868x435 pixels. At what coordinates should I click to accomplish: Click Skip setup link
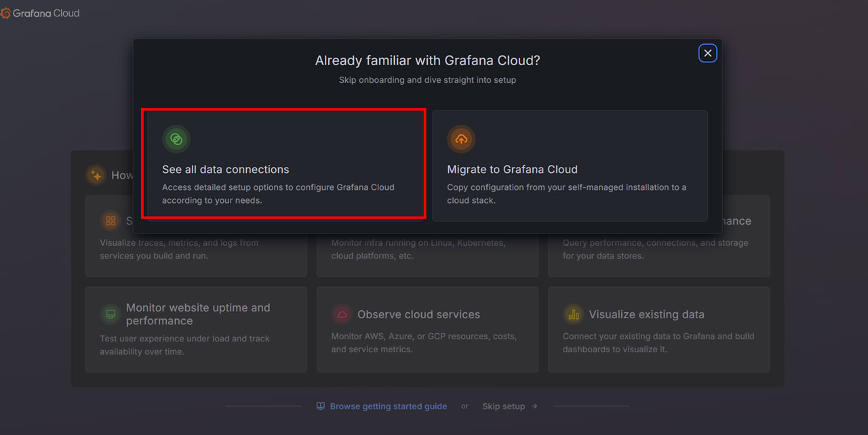[504, 406]
